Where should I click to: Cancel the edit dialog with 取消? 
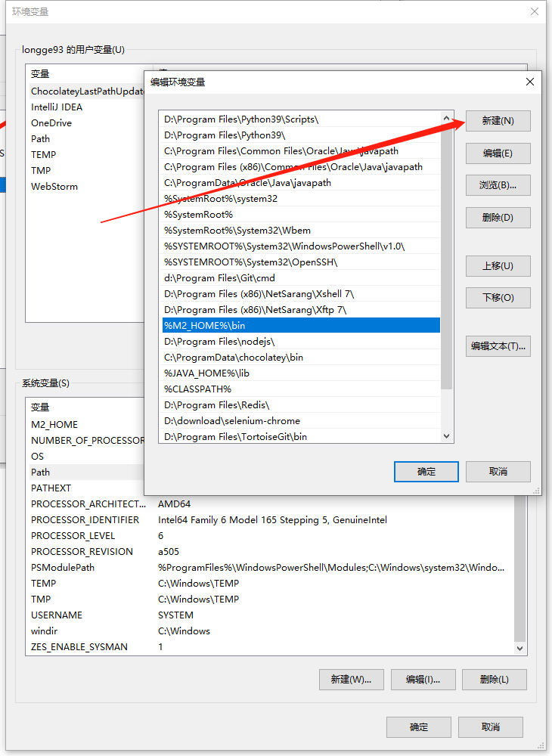pos(498,472)
